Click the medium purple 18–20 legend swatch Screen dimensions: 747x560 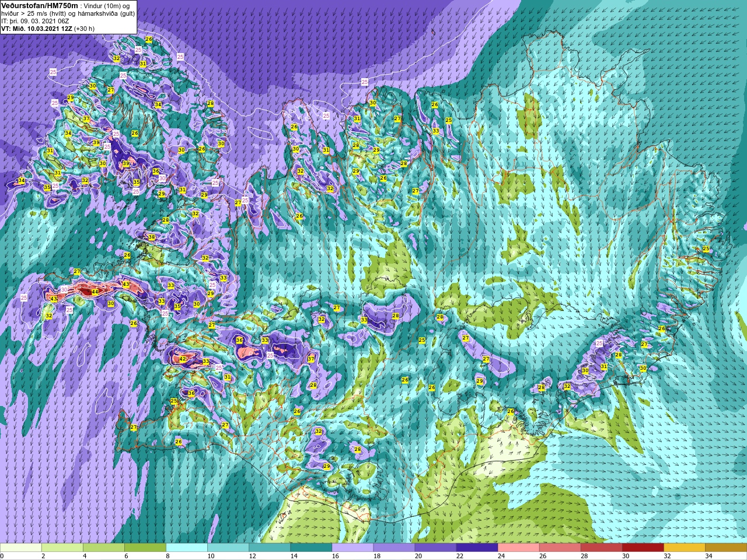pos(394,548)
